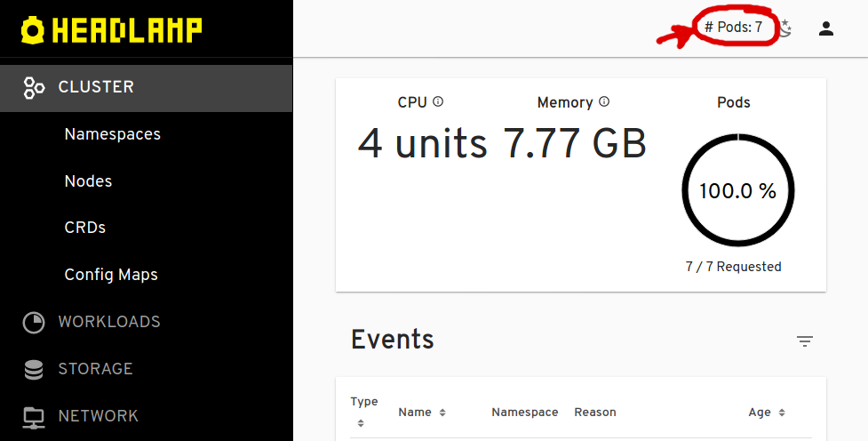The image size is (868, 441).
Task: Expand the Workloads section
Action: [109, 322]
